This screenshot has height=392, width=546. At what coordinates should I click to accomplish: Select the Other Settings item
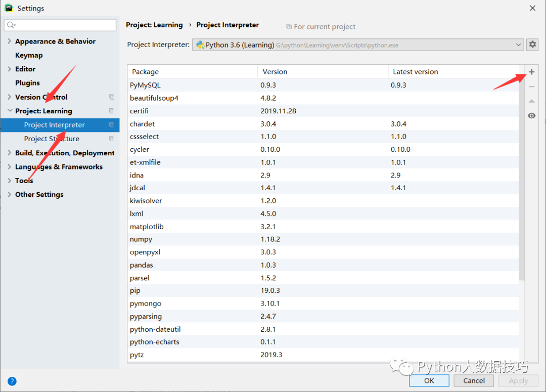(39, 194)
